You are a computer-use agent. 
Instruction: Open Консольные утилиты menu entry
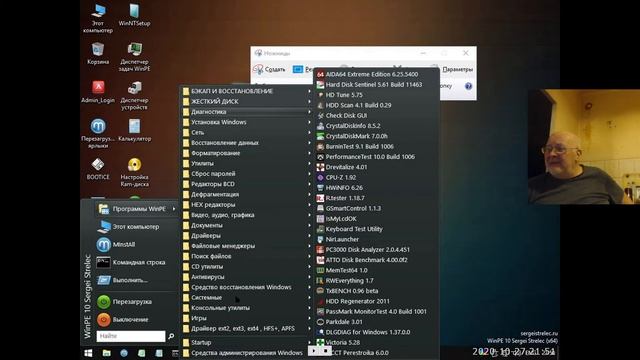[x=247, y=308]
